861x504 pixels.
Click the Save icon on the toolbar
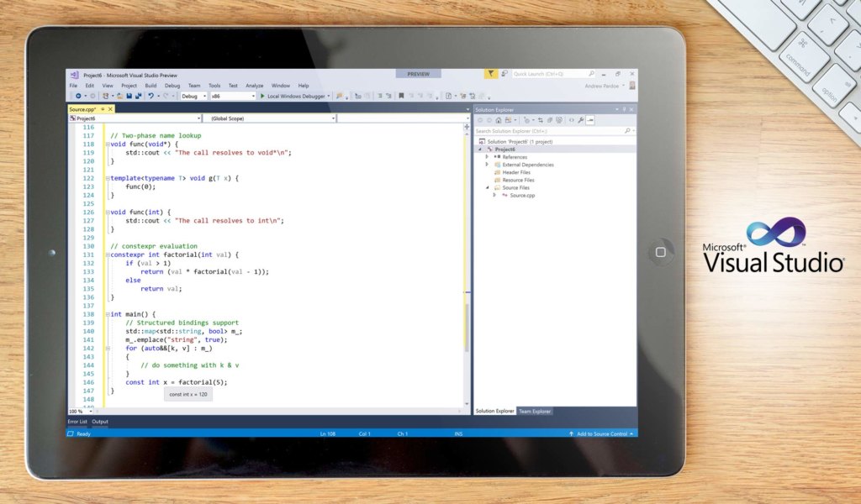(129, 96)
